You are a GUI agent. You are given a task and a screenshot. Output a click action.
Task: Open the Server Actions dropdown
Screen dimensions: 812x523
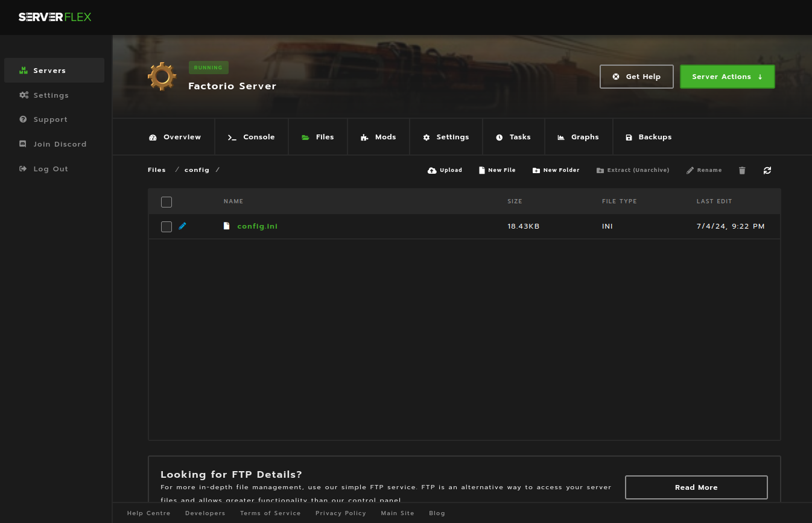pos(727,77)
